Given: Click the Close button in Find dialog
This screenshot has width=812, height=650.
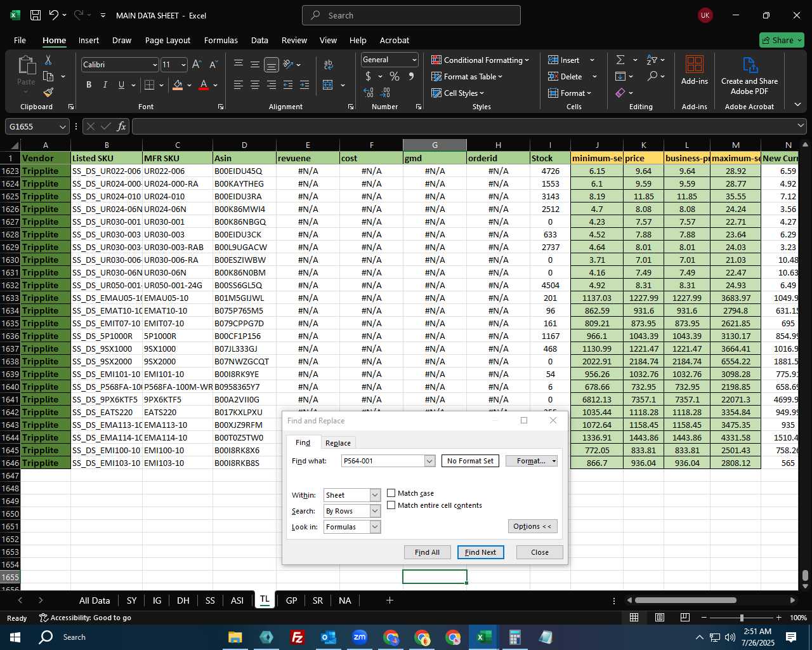Looking at the screenshot, I should coord(540,552).
